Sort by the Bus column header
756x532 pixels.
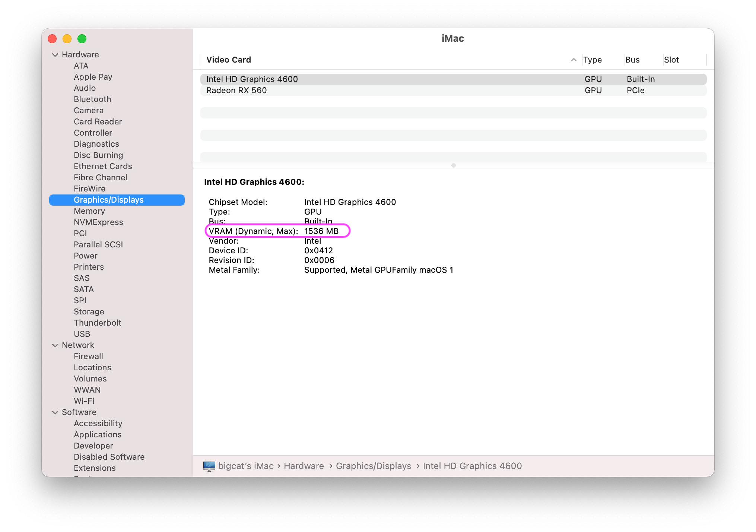(632, 60)
